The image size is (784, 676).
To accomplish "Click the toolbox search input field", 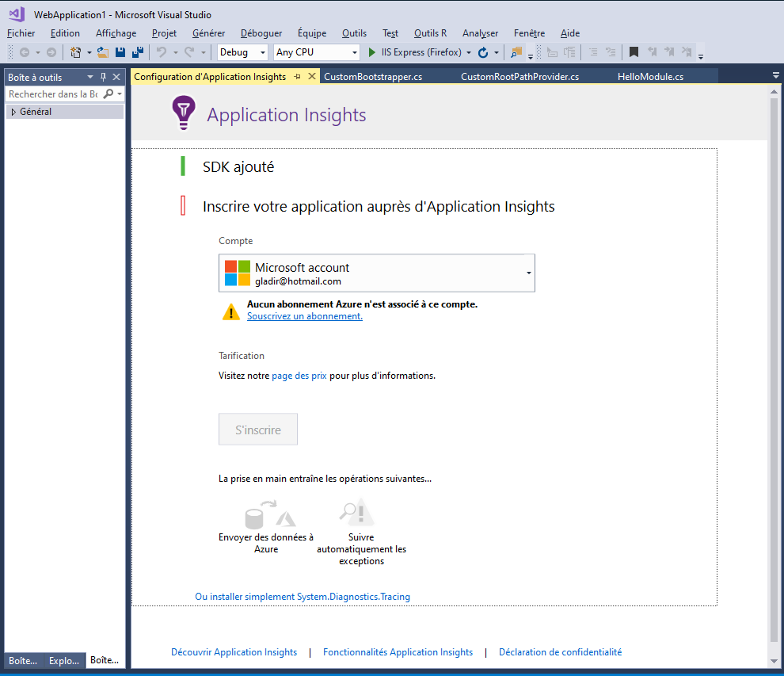I will pyautogui.click(x=55, y=94).
